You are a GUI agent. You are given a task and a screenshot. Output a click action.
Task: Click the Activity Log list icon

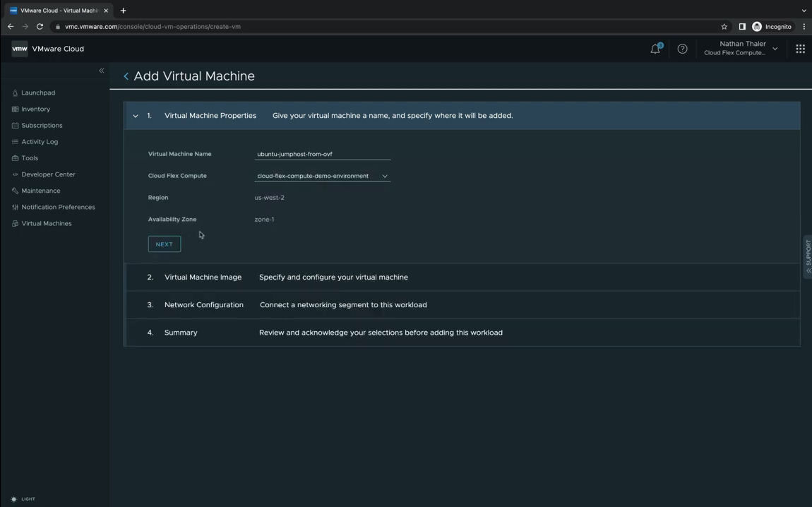(x=15, y=142)
